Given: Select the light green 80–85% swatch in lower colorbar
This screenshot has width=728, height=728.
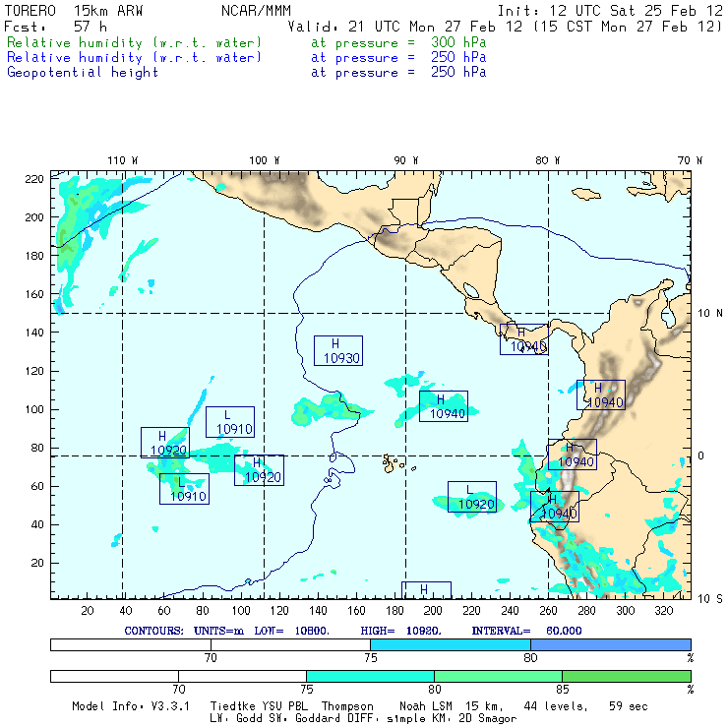Looking at the screenshot, I should point(498,676).
